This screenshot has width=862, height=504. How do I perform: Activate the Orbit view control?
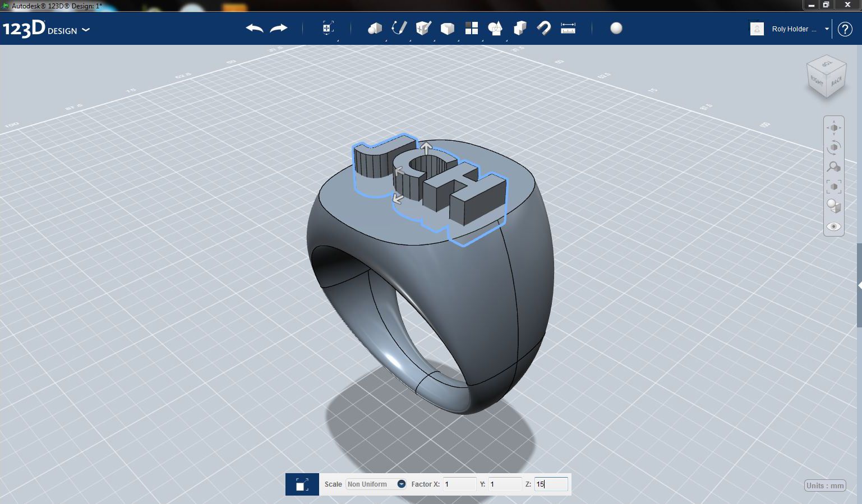click(833, 147)
